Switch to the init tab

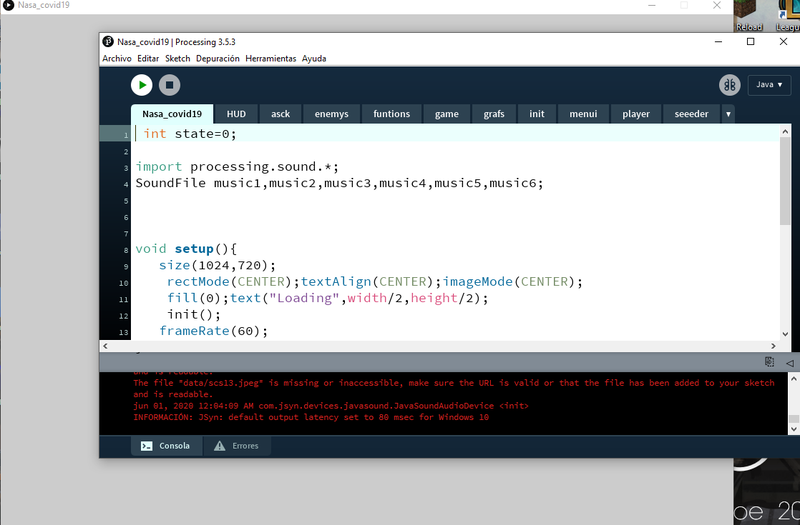pos(537,114)
